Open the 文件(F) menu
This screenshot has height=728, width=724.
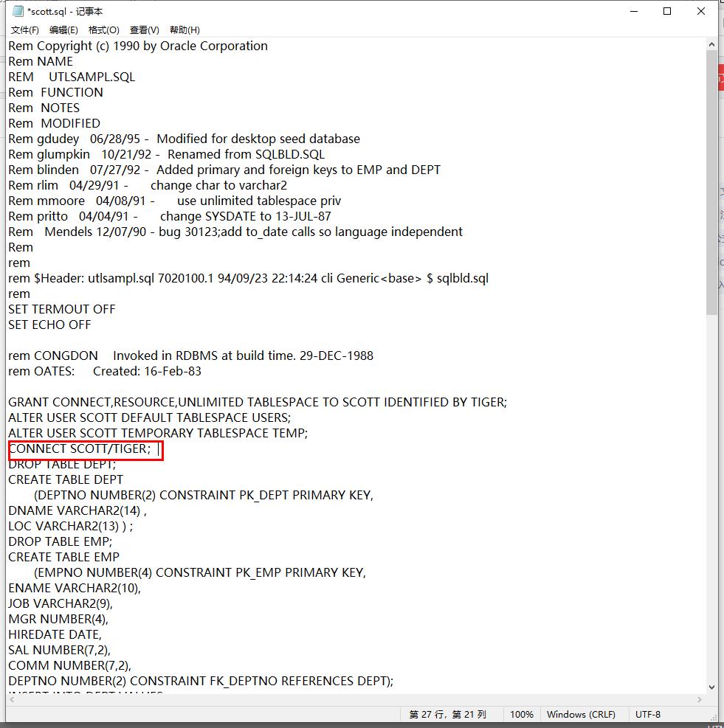[24, 30]
